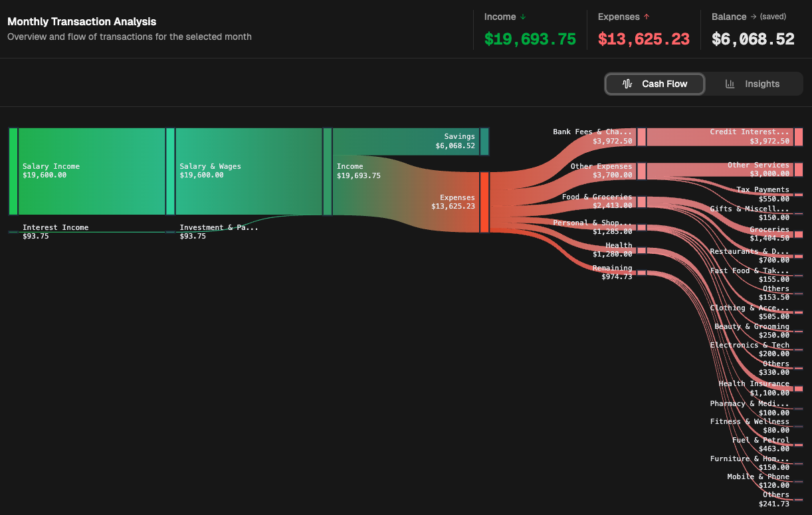
Task: Select the Bank Fees & Charges node
Action: click(x=641, y=137)
